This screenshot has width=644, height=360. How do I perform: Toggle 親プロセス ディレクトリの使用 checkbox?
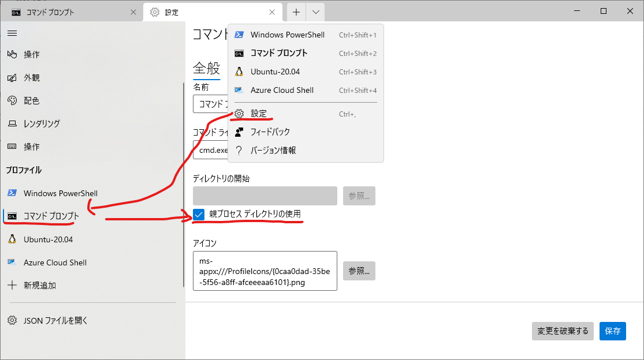[x=199, y=215]
